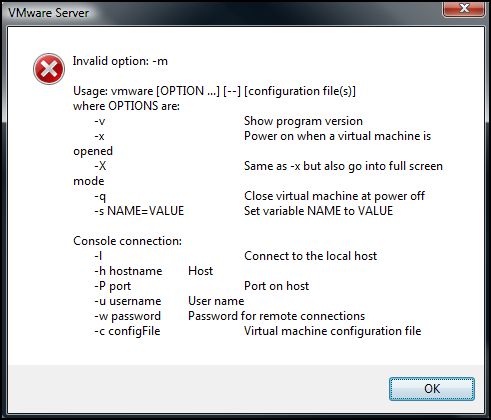Click the 'where OPTIONS are:' line
Image resolution: width=491 pixels, height=420 pixels.
tap(126, 106)
